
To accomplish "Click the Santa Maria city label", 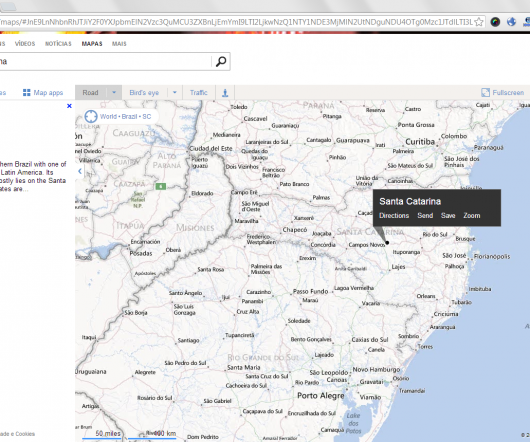I will [244, 367].
